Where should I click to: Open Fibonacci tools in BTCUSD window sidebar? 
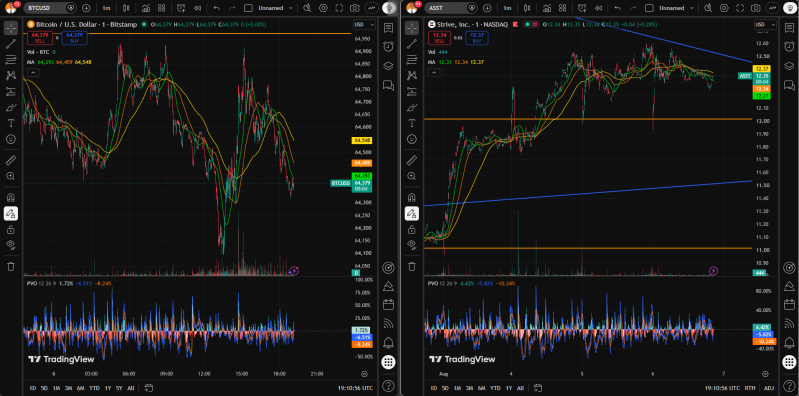pyautogui.click(x=11, y=60)
